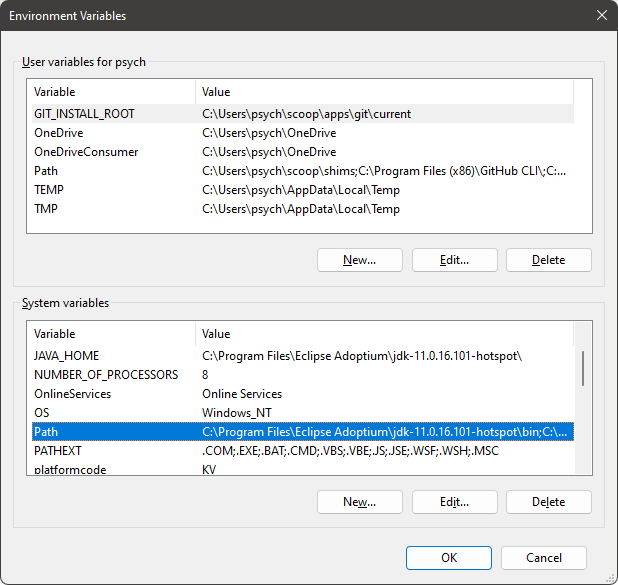Click the Windows_NT value cell

click(x=236, y=413)
